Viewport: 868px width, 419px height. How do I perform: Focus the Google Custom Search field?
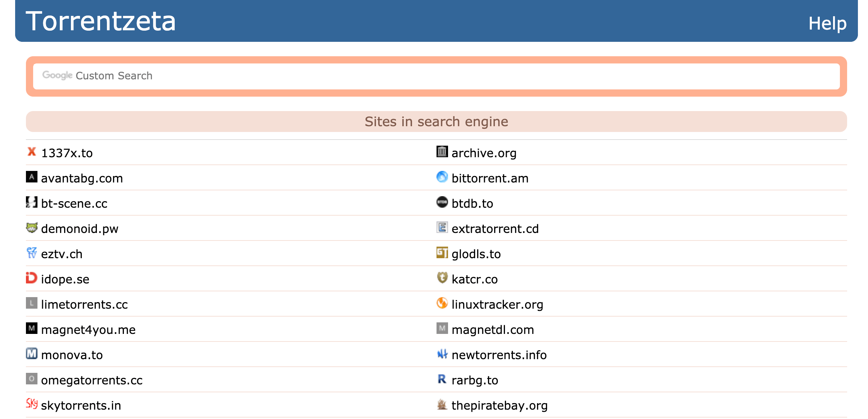(437, 76)
